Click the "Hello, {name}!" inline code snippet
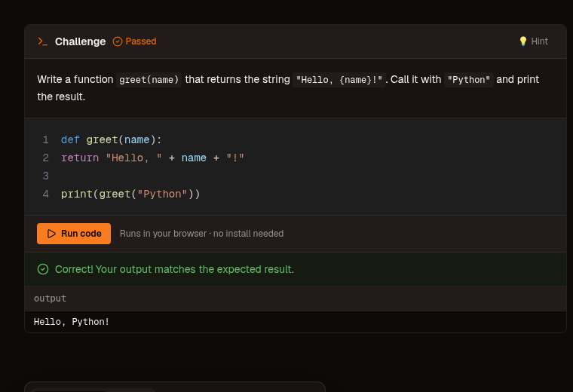The image size is (573, 392). [x=339, y=80]
